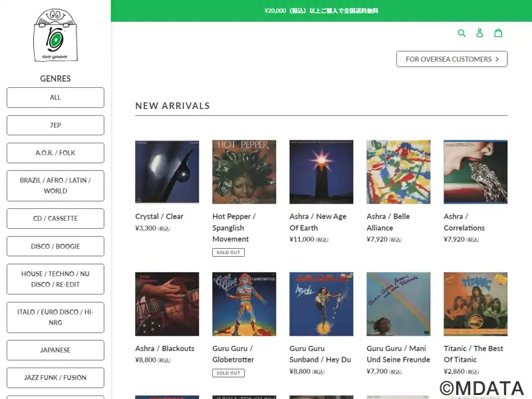532x399 pixels.
Task: Open the search magnifier icon
Action: coord(462,33)
